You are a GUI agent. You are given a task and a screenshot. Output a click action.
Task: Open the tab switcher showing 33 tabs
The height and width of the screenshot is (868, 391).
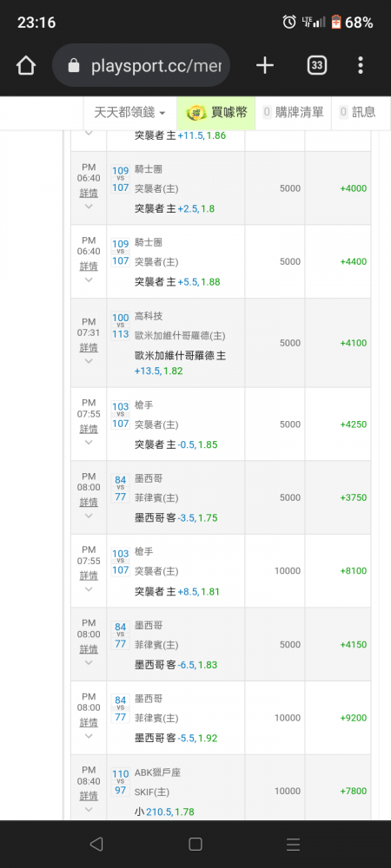tap(317, 66)
